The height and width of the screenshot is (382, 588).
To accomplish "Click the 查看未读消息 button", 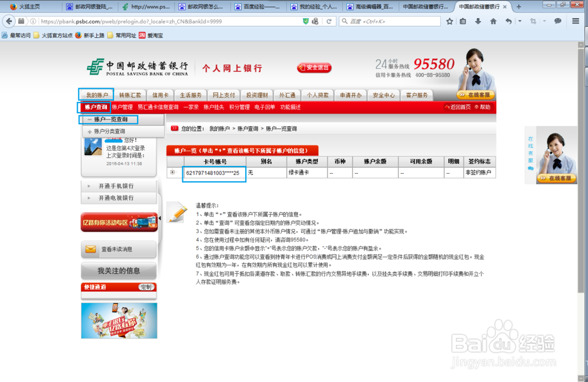I will click(x=119, y=249).
